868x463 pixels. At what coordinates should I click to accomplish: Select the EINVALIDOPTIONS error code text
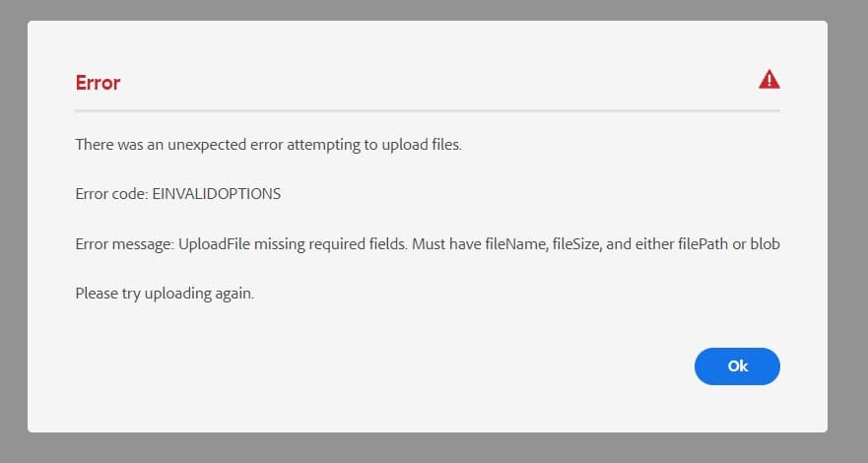(217, 194)
